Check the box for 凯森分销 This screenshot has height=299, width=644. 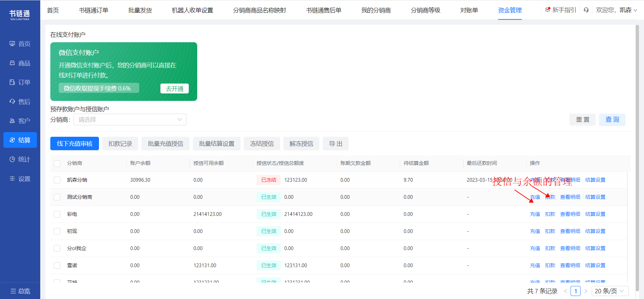click(57, 180)
